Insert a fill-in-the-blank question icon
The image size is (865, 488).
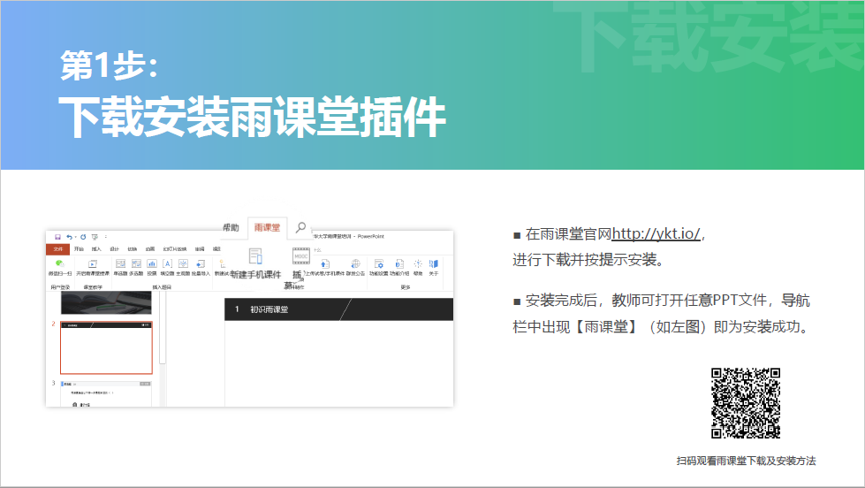(167, 264)
